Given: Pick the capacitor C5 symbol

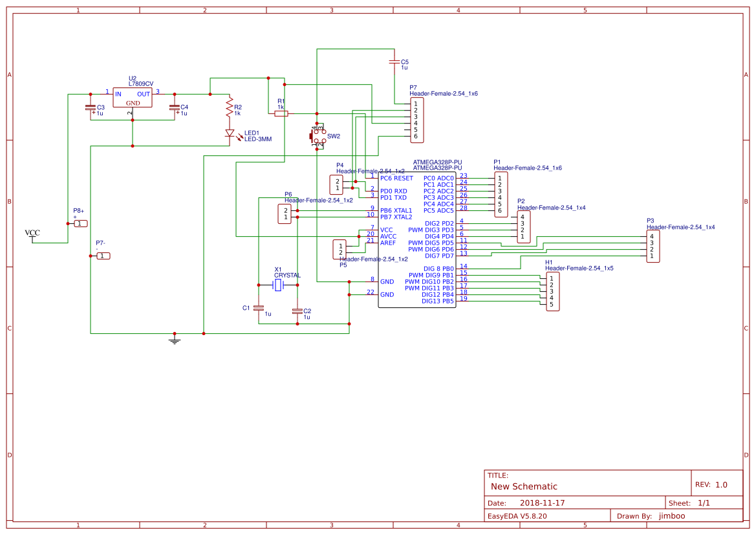Looking at the screenshot, I should coord(394,61).
